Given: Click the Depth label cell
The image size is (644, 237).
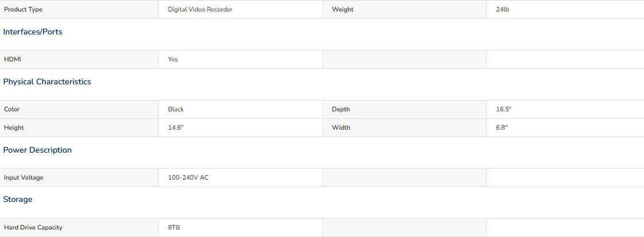Looking at the screenshot, I should pyautogui.click(x=404, y=109).
